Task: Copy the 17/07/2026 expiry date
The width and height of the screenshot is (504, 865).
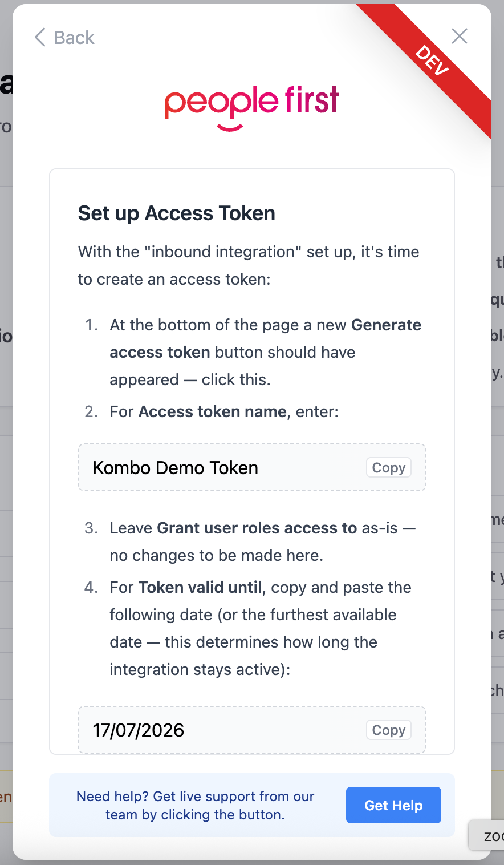Action: (388, 730)
